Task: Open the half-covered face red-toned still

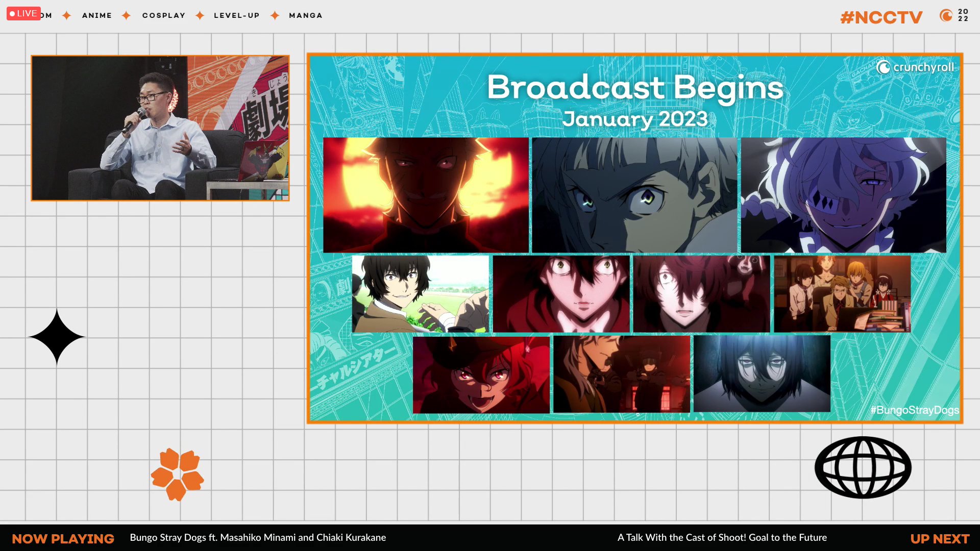Action: [701, 294]
